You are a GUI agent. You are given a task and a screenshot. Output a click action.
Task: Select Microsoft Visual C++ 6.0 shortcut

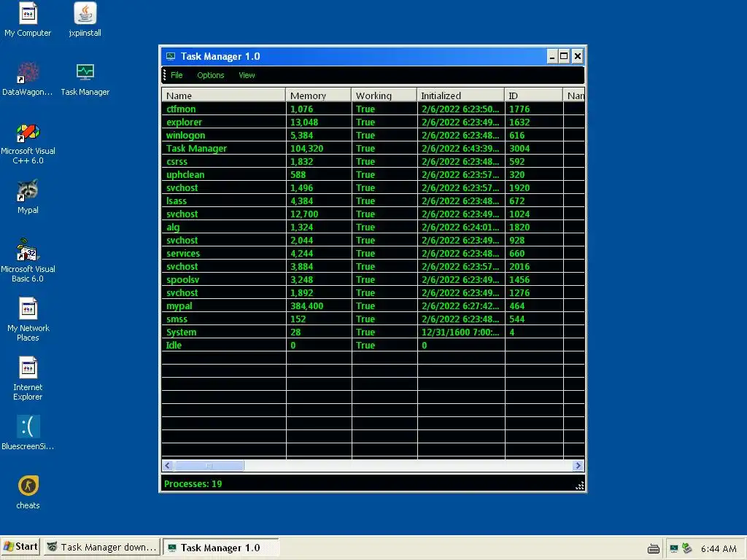coord(28,143)
